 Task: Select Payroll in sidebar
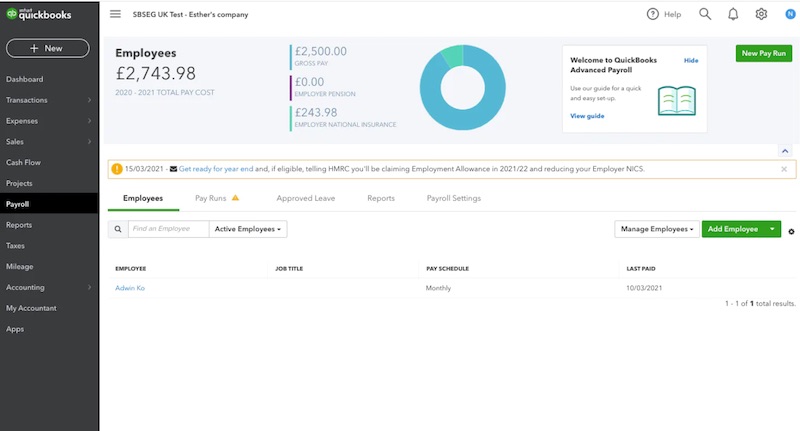click(x=49, y=204)
